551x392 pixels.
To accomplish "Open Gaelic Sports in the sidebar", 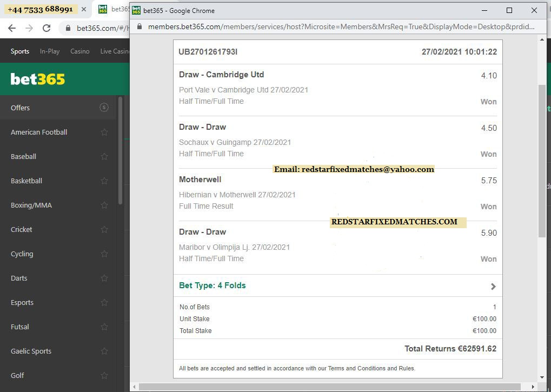I will coord(58,351).
